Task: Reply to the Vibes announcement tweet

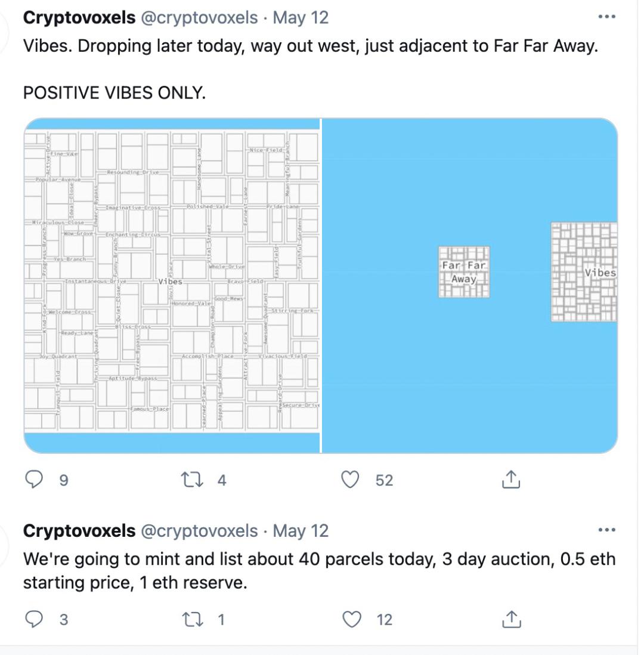Action: click(x=36, y=479)
